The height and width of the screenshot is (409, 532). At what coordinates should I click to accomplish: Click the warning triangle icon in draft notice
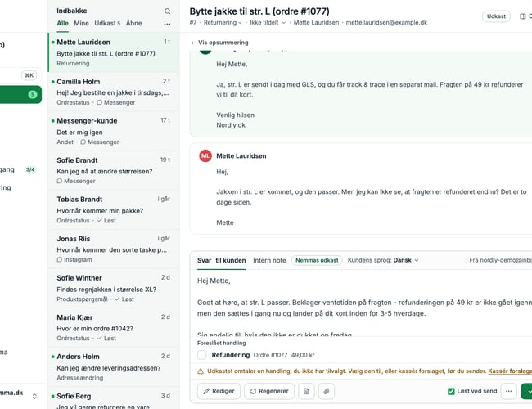pos(201,371)
